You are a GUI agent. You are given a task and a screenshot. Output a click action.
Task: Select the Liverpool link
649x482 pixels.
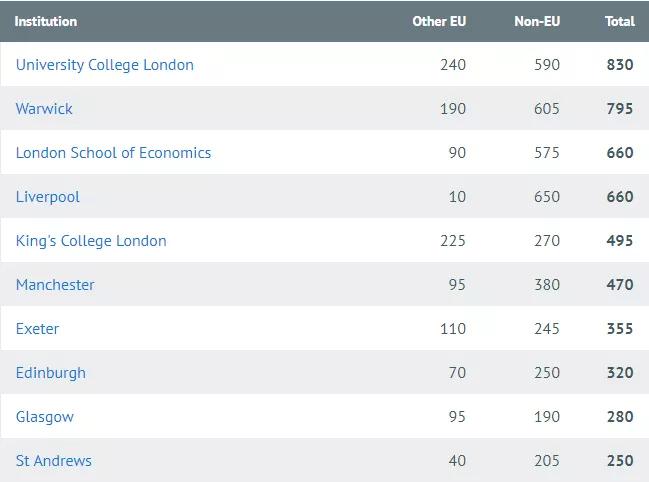(48, 197)
